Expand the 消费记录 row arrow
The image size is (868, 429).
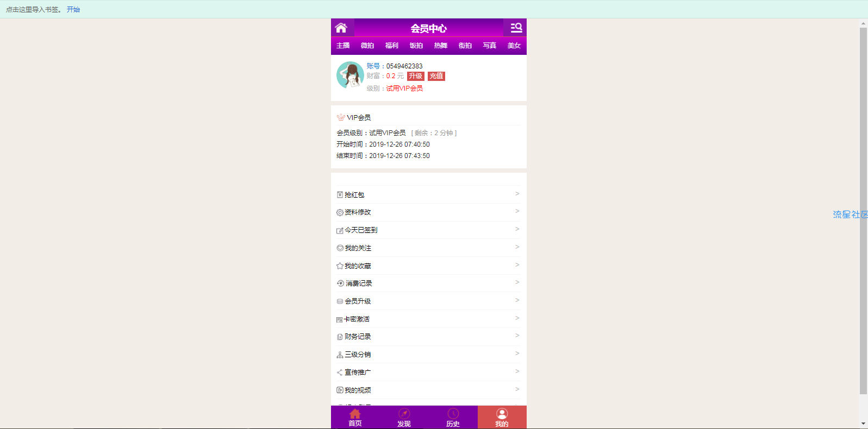517,282
